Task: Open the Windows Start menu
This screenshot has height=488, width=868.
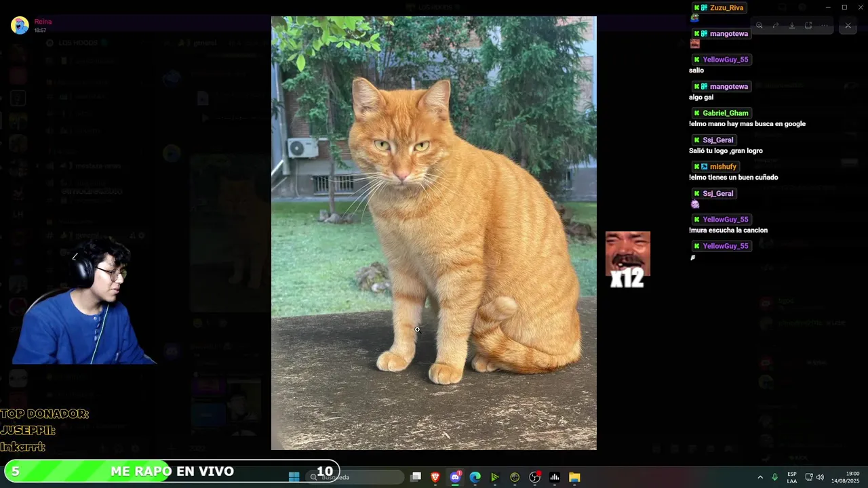Action: (294, 477)
